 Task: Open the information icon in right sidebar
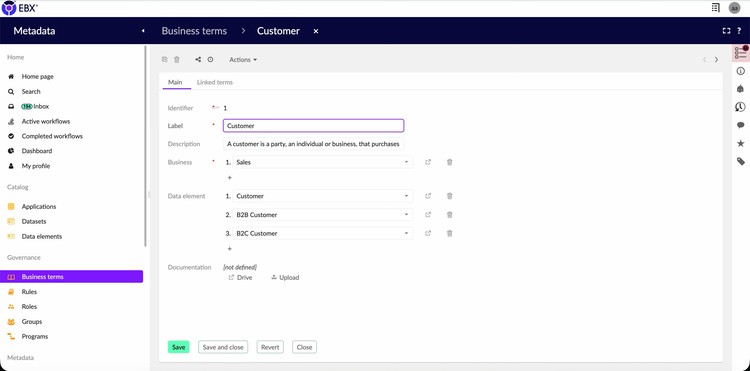pyautogui.click(x=741, y=71)
